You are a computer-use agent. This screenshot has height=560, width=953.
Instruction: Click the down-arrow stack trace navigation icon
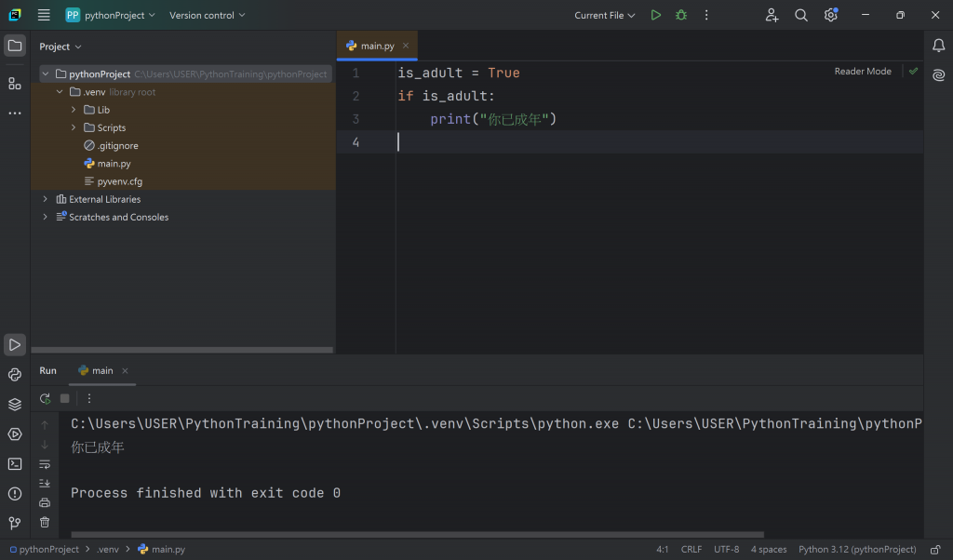(x=45, y=445)
